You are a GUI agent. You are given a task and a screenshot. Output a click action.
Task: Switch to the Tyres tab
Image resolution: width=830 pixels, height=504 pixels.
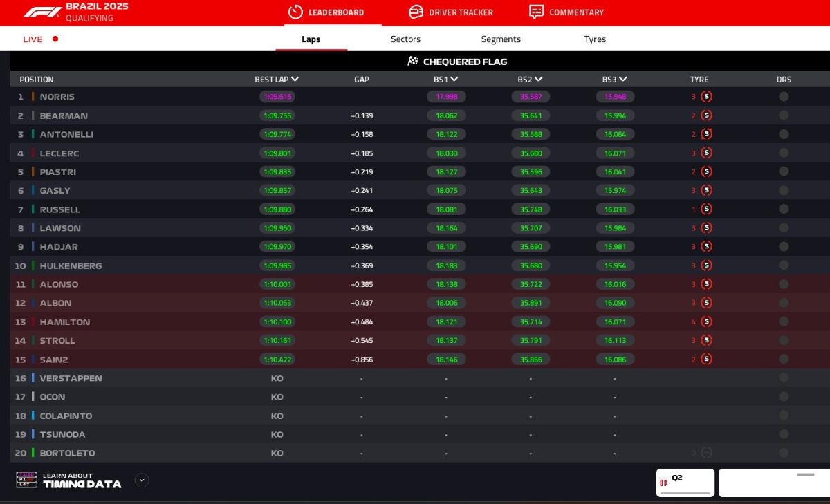tap(594, 39)
